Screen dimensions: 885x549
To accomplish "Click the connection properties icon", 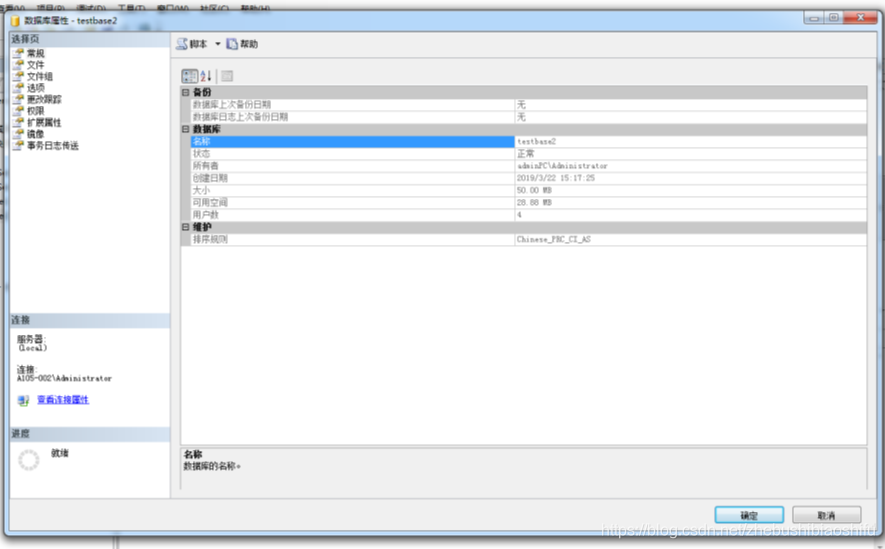I will [x=23, y=400].
